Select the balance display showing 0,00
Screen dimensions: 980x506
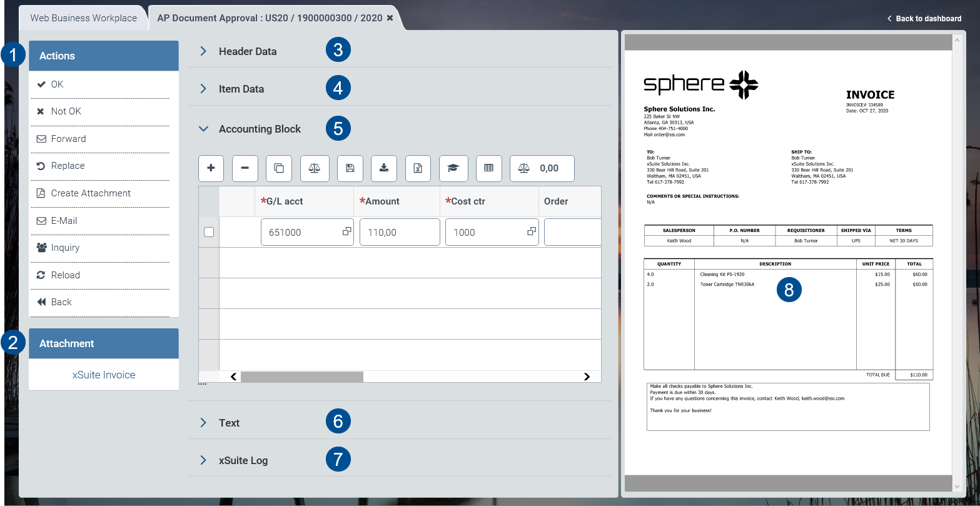[x=542, y=168]
